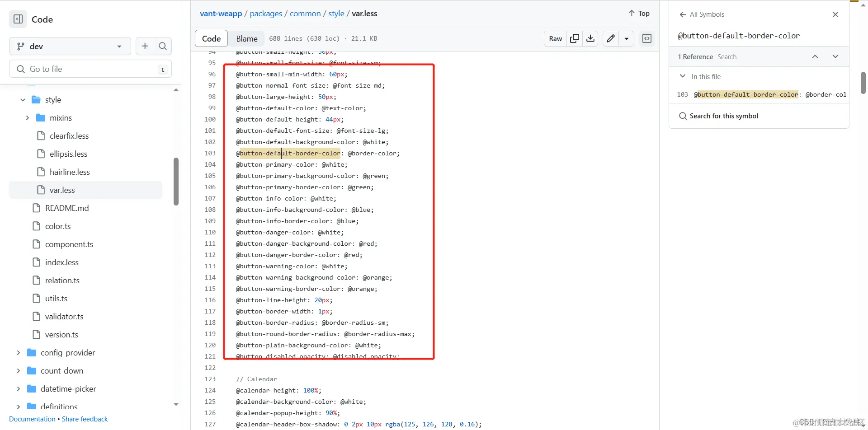The height and width of the screenshot is (430, 868).
Task: Go to previous reference arrow
Action: (815, 56)
